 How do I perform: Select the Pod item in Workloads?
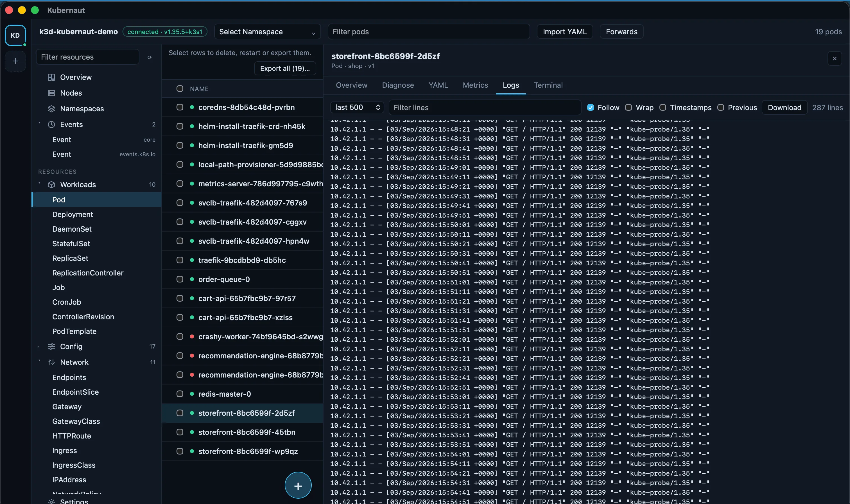click(x=96, y=200)
